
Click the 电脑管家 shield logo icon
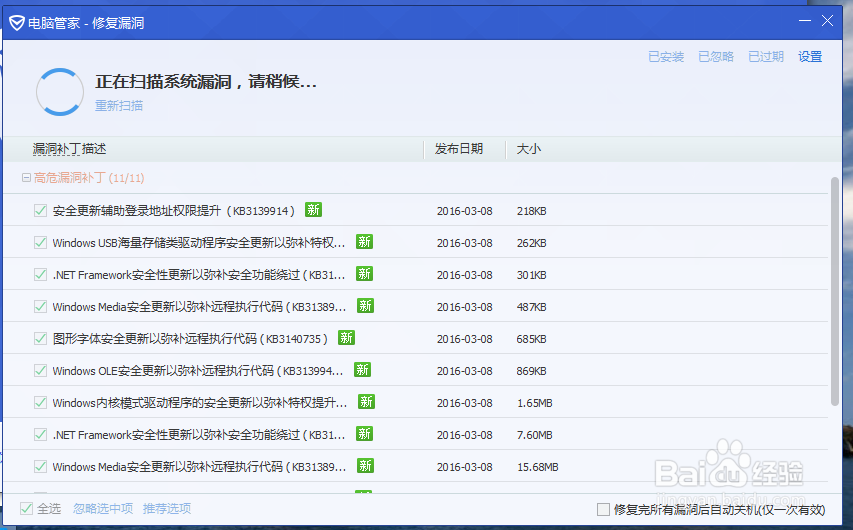tap(17, 23)
